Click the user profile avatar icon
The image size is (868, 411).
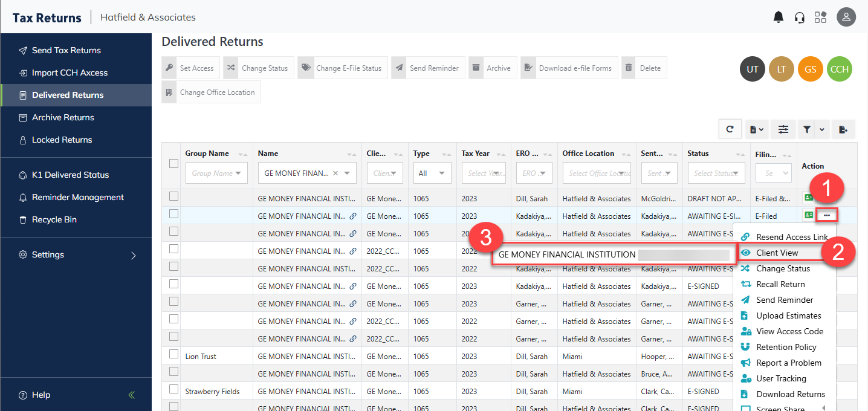(846, 18)
